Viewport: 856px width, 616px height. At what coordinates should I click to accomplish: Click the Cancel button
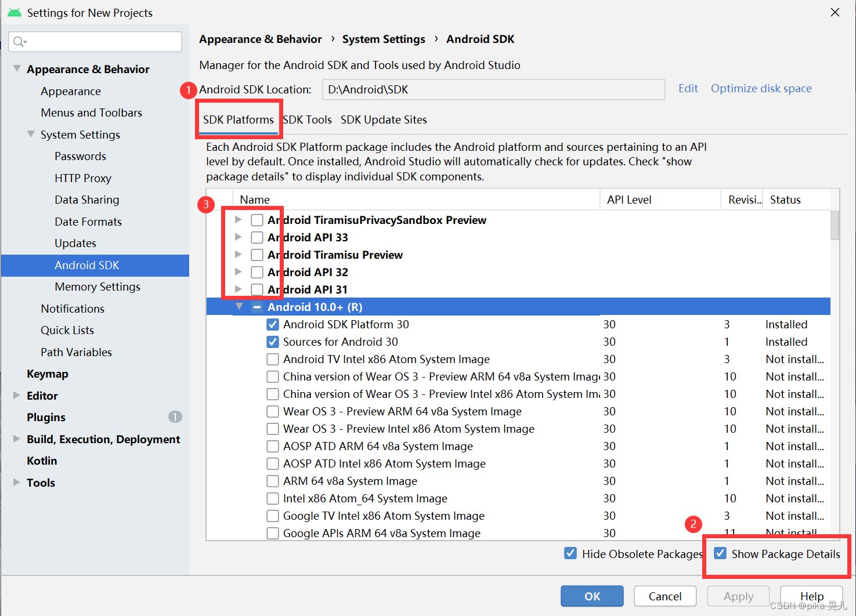click(665, 596)
